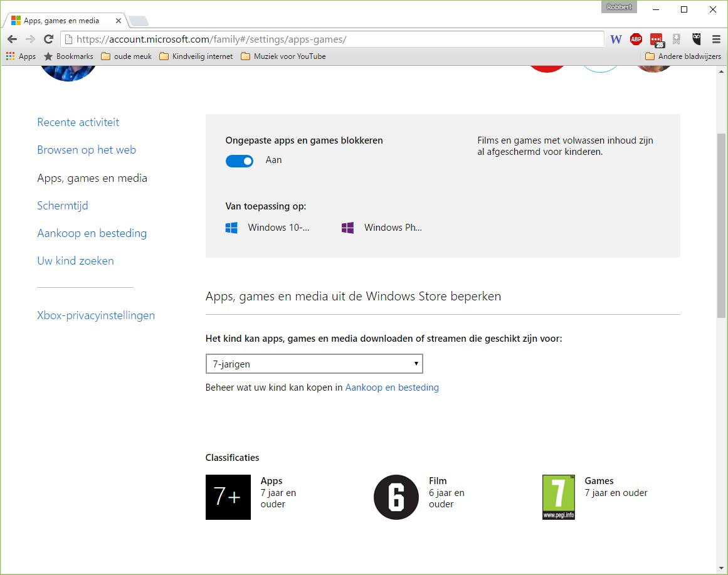This screenshot has width=728, height=575.
Task: Open the red calendar extension with badge
Action: [657, 40]
